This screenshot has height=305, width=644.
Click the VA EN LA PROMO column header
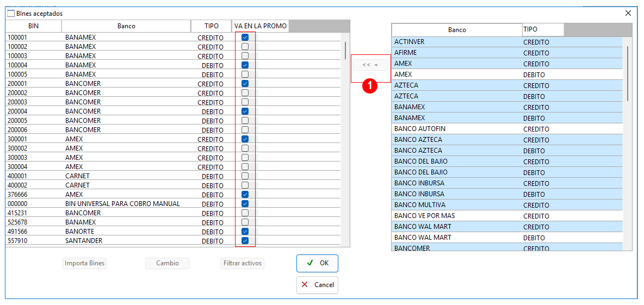(261, 26)
